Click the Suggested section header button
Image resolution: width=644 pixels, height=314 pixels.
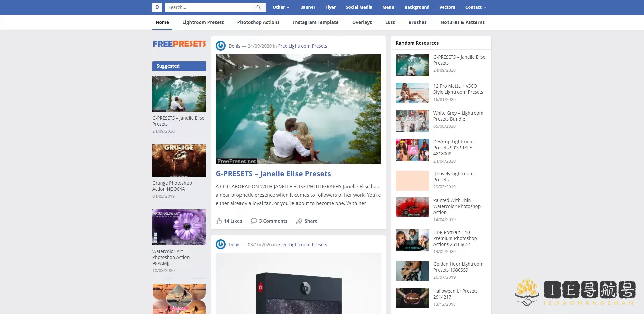tap(179, 66)
